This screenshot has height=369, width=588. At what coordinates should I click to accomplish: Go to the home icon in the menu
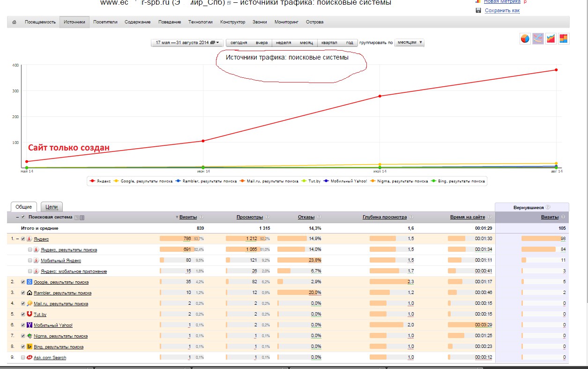coord(14,22)
